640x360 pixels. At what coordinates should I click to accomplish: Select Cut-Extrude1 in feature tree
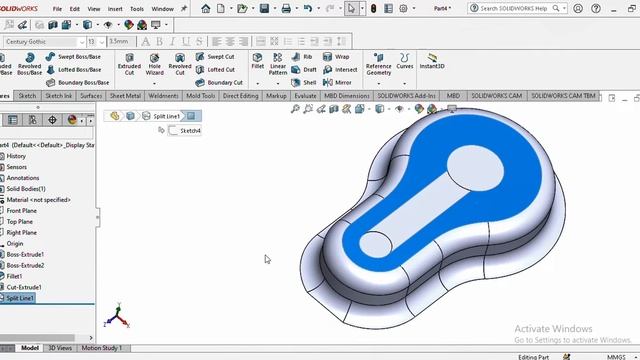coord(24,287)
